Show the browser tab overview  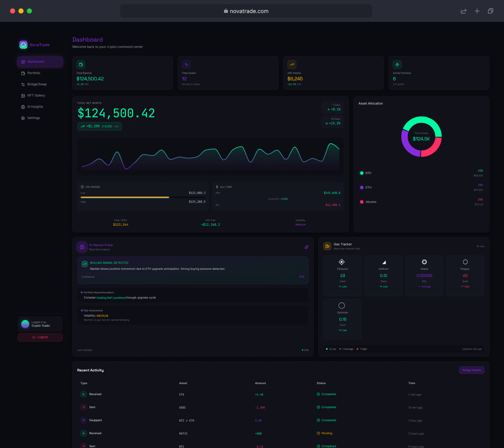click(x=490, y=11)
